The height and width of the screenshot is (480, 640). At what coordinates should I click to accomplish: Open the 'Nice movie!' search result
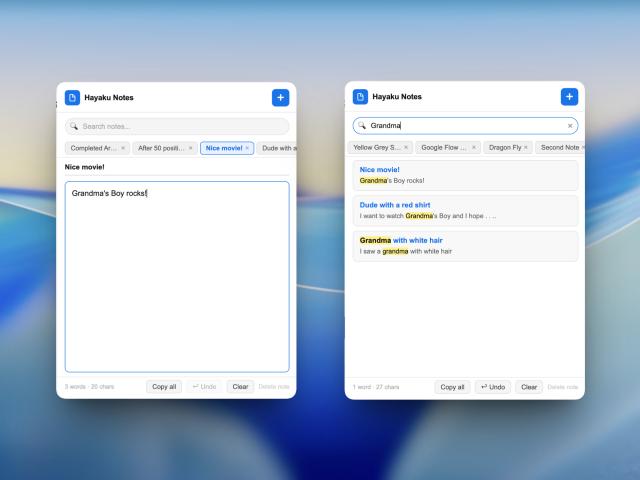pyautogui.click(x=465, y=175)
